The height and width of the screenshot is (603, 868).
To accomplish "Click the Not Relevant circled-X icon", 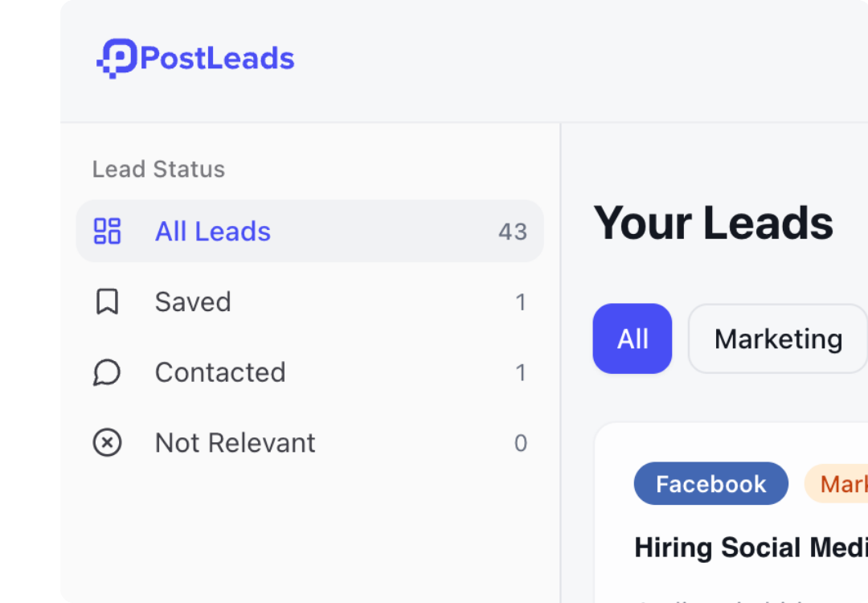I will click(x=107, y=443).
